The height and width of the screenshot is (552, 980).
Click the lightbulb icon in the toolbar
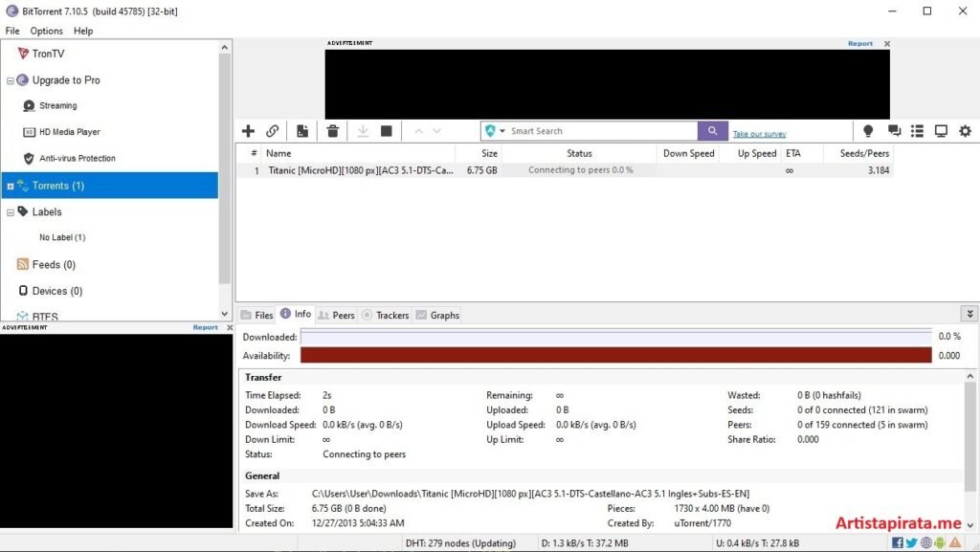click(x=868, y=130)
